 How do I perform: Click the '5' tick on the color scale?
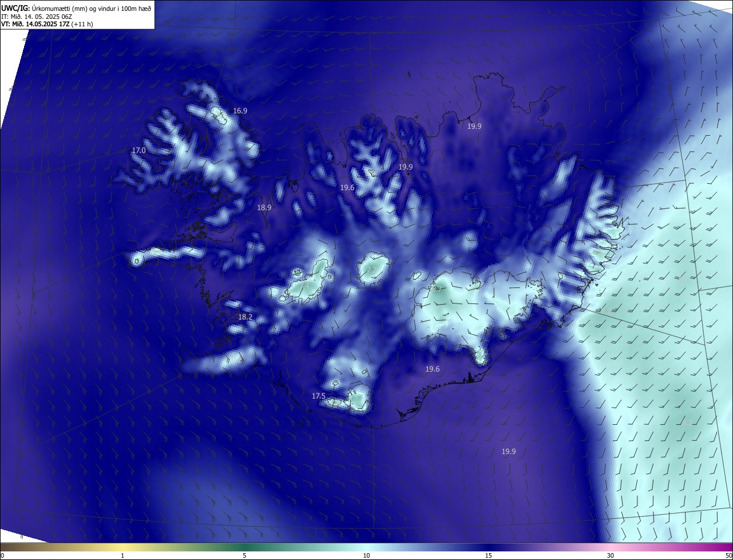tap(245, 555)
